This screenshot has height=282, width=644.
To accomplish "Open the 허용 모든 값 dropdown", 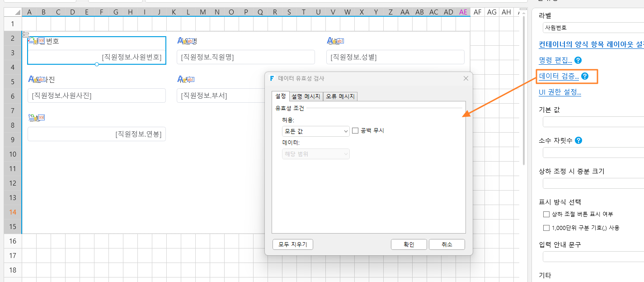I will [315, 131].
